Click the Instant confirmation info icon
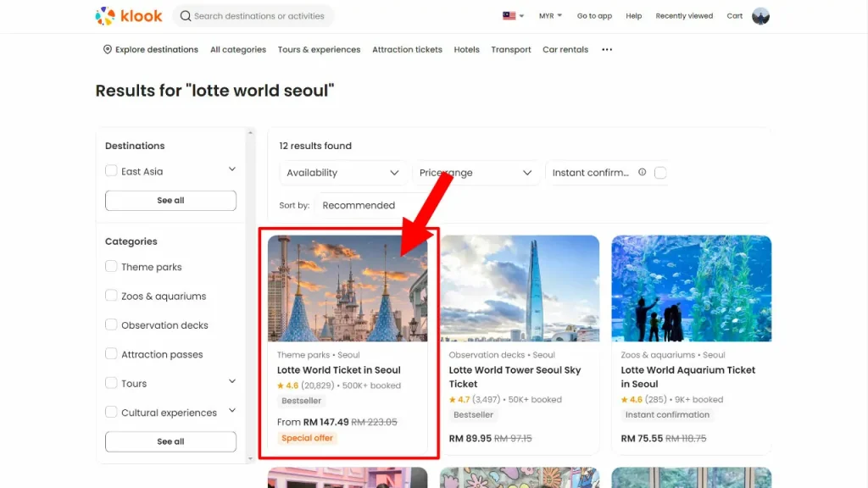 click(642, 172)
